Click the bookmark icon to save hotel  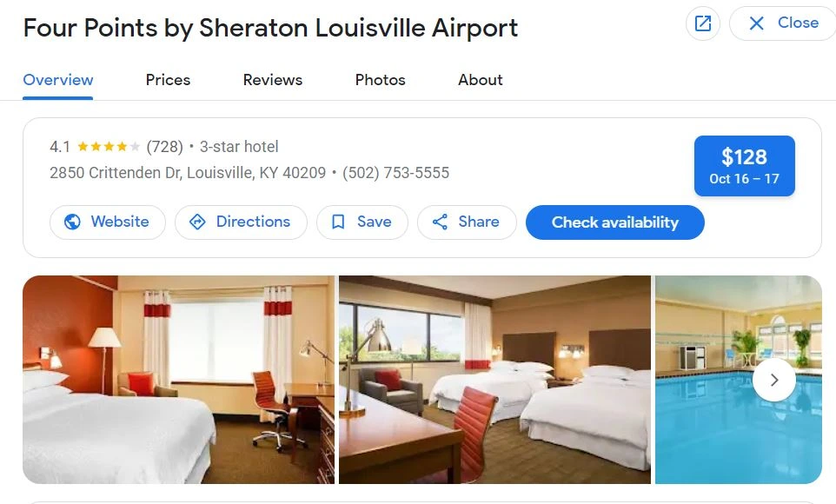coord(338,222)
